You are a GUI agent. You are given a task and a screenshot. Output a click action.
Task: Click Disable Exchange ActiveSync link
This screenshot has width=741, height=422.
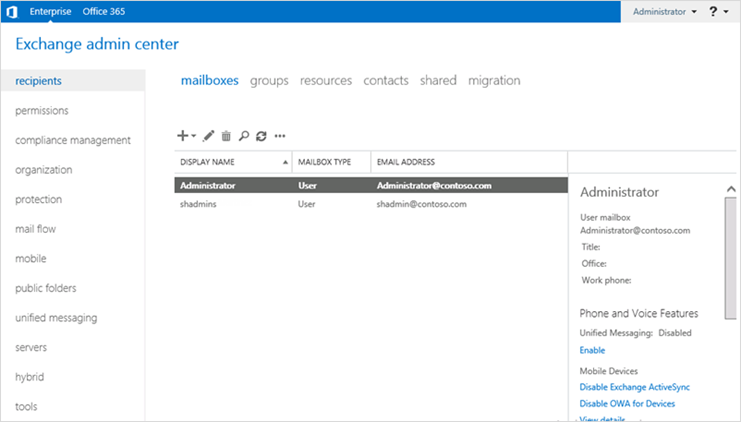[x=635, y=387]
